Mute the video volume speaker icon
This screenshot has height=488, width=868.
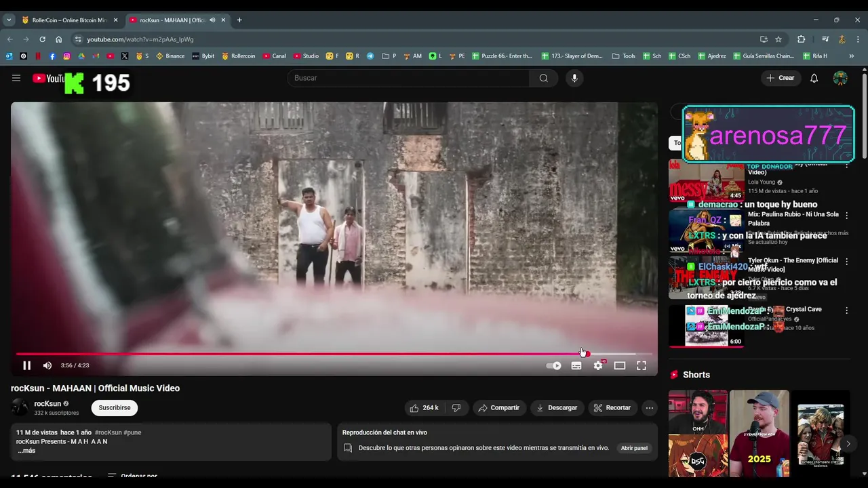click(47, 365)
